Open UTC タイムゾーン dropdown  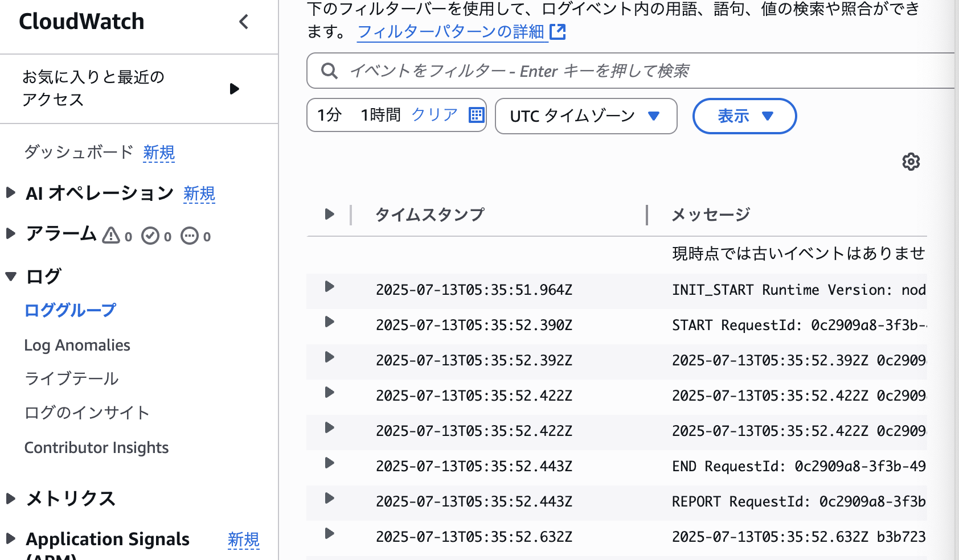pyautogui.click(x=586, y=116)
